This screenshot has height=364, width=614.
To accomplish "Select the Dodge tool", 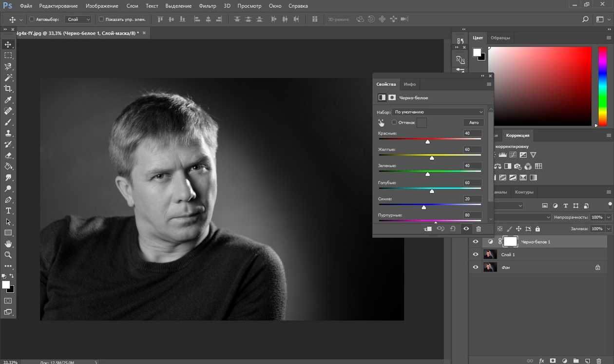I will coord(8,189).
